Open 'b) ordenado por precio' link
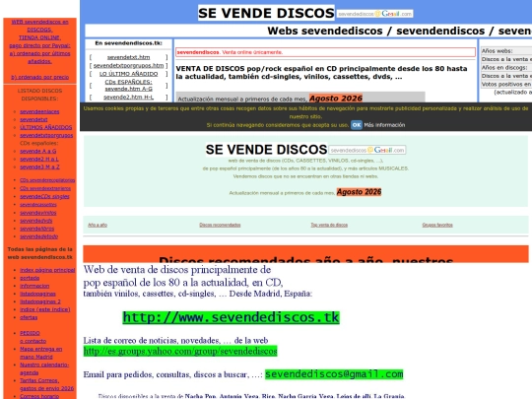 click(x=39, y=77)
